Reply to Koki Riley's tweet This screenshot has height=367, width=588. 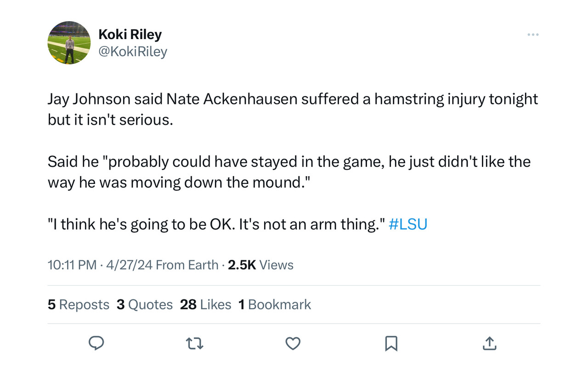[x=96, y=343]
